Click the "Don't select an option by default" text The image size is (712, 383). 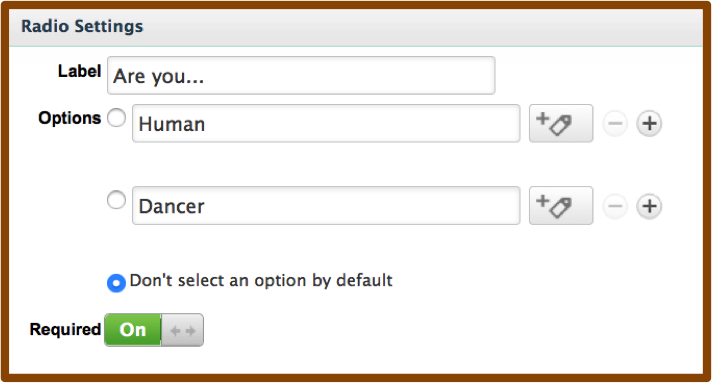261,280
